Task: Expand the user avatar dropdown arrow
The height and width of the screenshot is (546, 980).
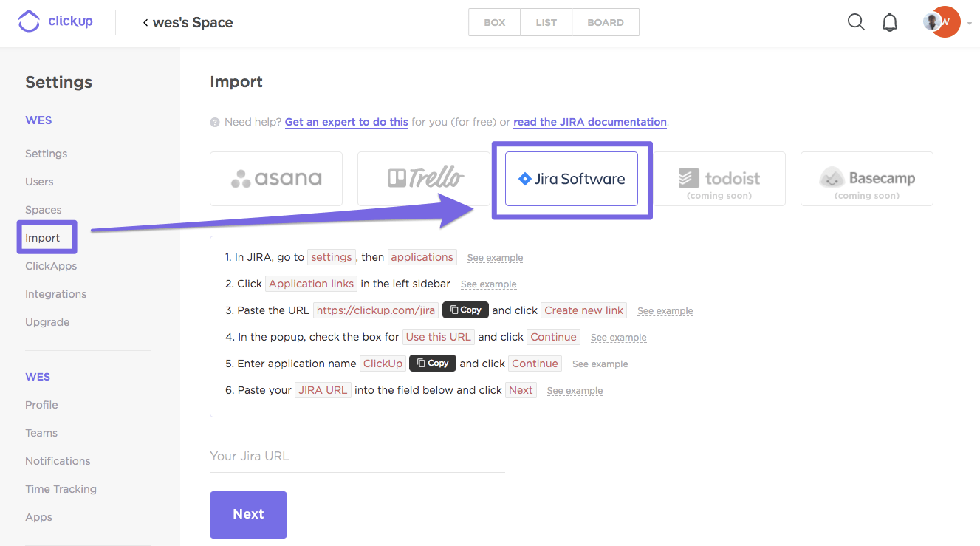Action: point(970,23)
